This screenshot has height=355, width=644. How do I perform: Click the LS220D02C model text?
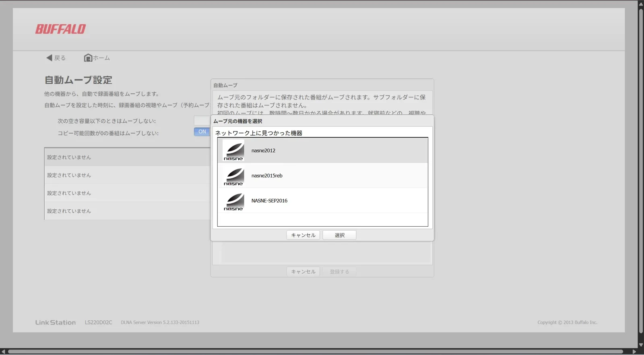pos(98,322)
